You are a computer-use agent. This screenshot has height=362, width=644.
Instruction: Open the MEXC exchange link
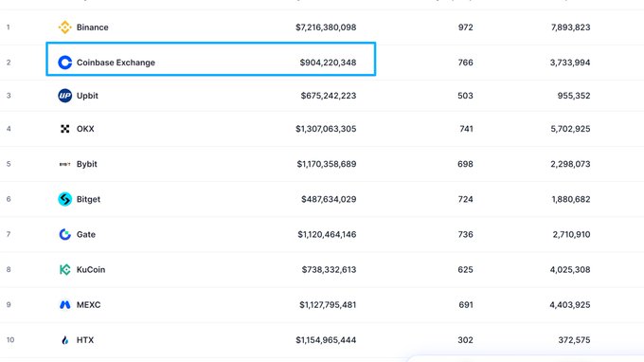(88, 305)
